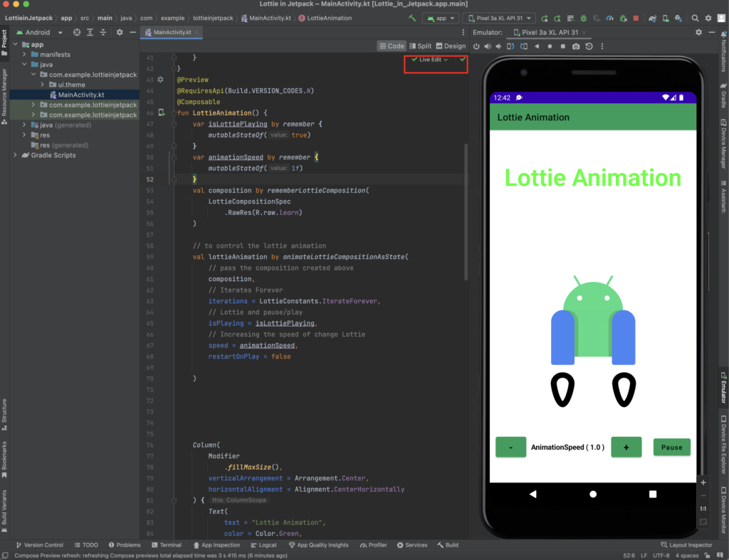Tap the Android home navigation button on device

593,494
